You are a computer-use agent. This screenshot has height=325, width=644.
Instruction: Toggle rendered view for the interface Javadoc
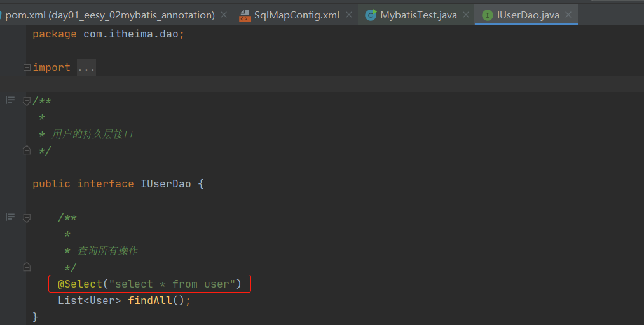pos(10,100)
